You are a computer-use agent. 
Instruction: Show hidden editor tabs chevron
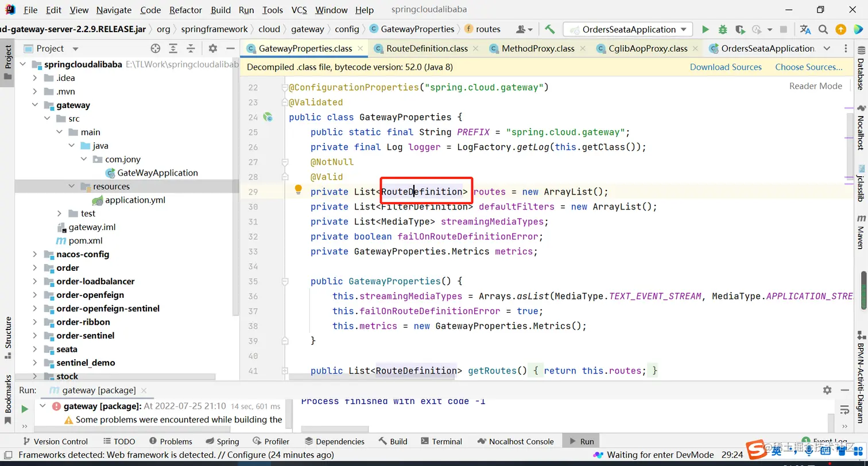point(827,49)
